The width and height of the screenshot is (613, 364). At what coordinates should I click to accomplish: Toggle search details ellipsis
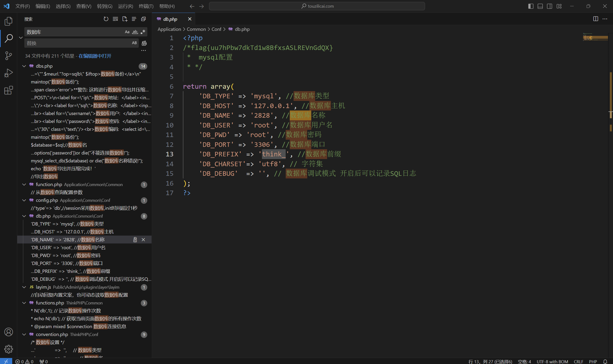[143, 50]
